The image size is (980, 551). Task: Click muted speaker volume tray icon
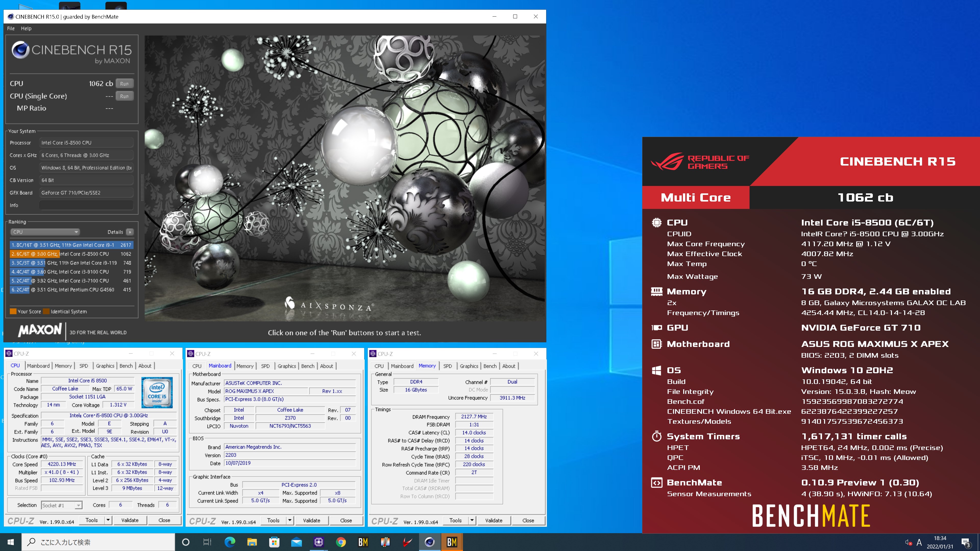pyautogui.click(x=908, y=542)
